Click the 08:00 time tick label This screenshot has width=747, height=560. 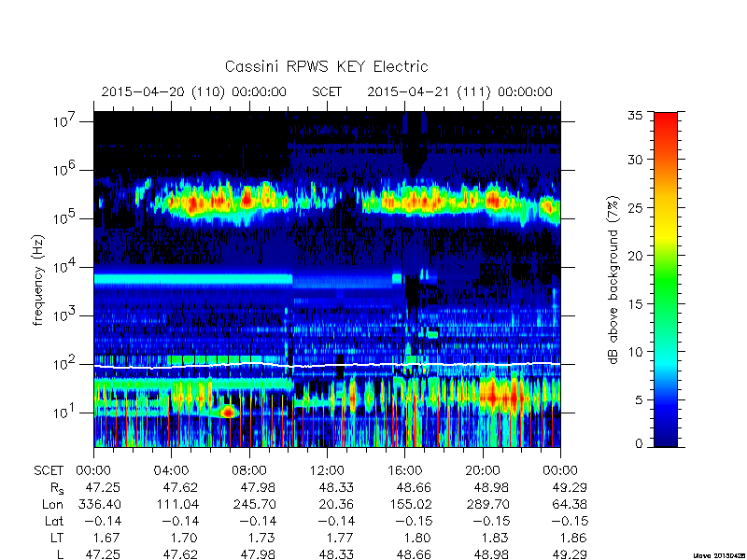coord(249,470)
